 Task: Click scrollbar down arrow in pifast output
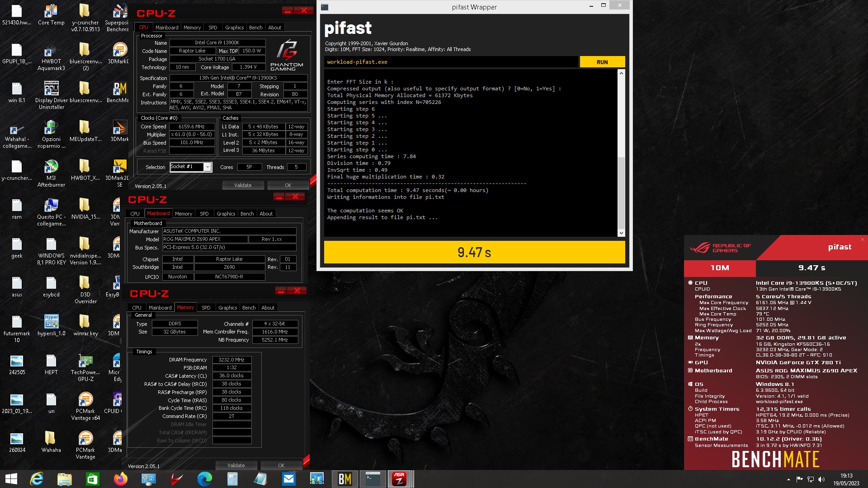[x=621, y=233]
